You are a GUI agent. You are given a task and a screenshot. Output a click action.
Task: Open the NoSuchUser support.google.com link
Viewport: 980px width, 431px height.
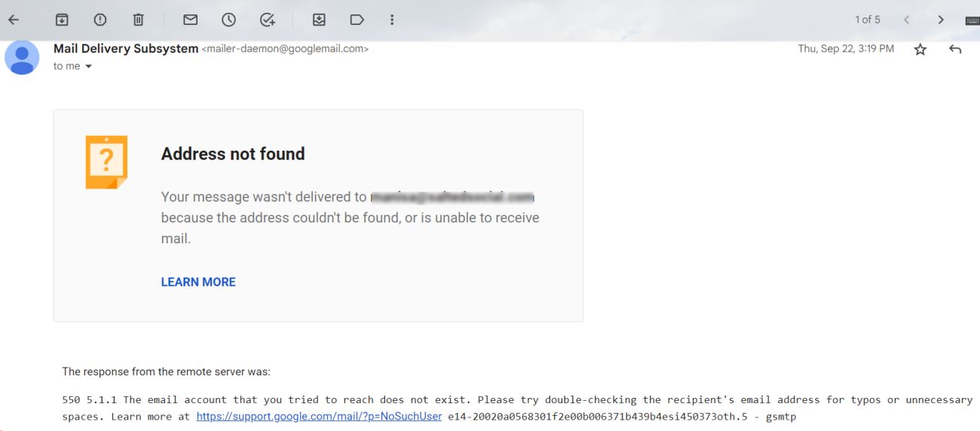click(319, 416)
